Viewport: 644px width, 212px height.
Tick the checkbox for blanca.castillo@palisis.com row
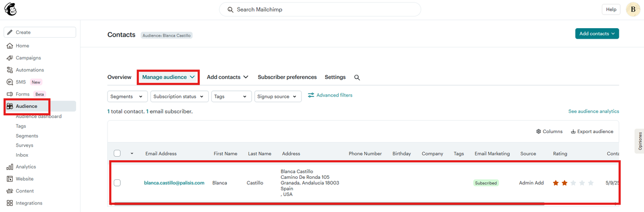tap(117, 183)
